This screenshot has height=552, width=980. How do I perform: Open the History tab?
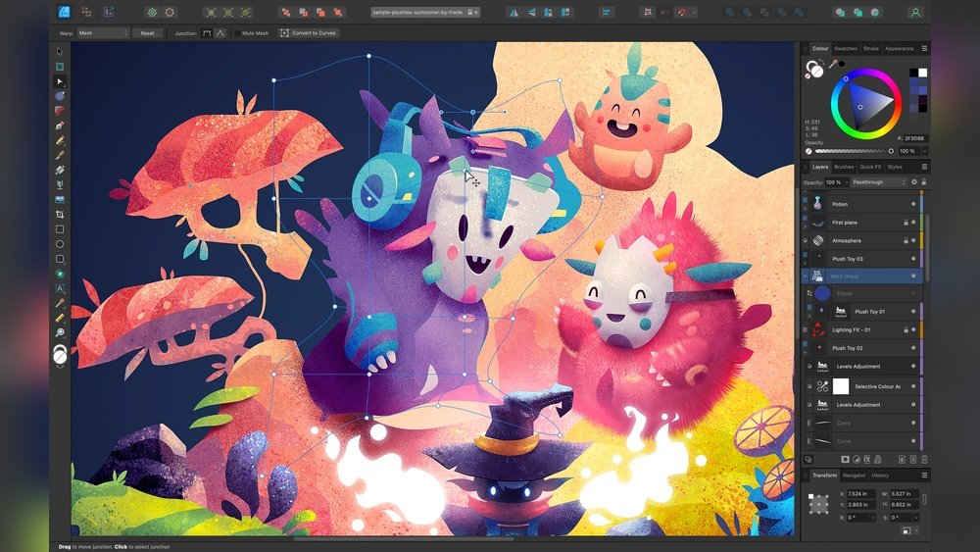click(880, 476)
